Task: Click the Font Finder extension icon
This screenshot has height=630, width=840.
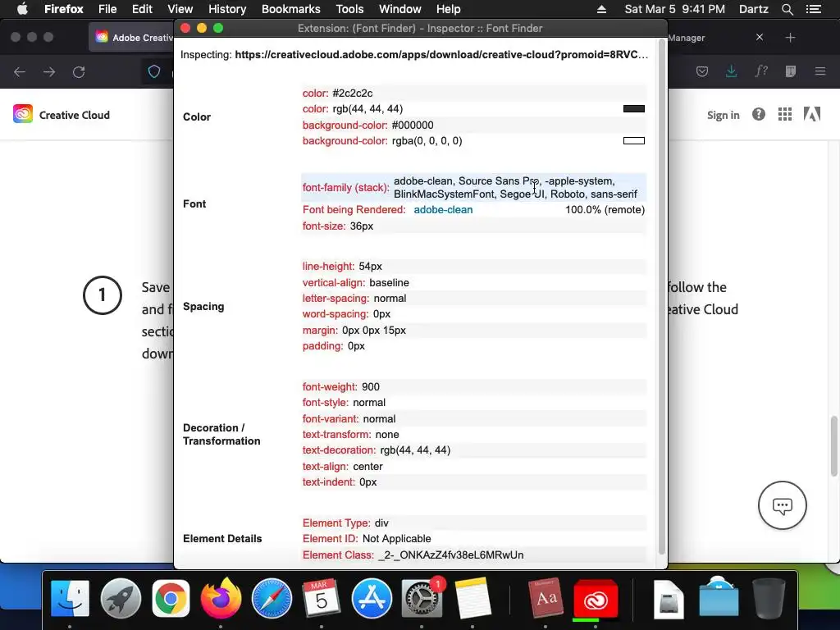Action: [761, 71]
